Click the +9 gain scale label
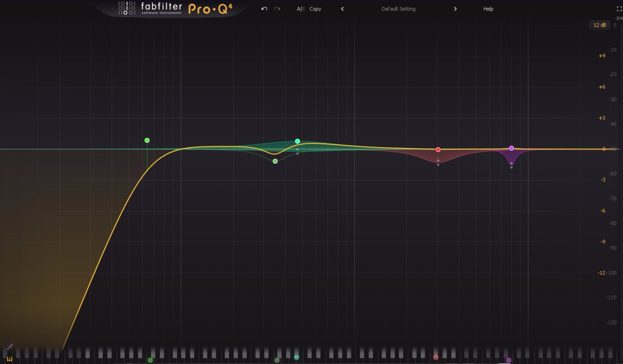Viewport: 623px width, 364px height. tap(602, 55)
